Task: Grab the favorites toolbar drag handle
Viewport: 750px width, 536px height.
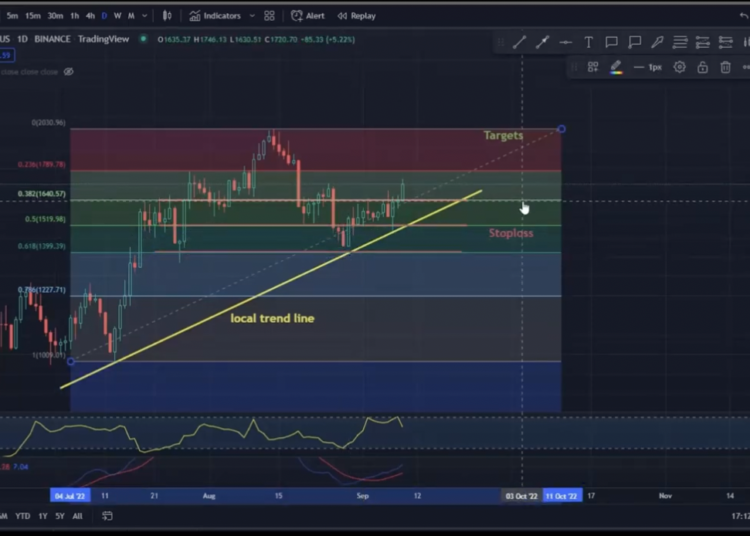Action: (x=501, y=43)
